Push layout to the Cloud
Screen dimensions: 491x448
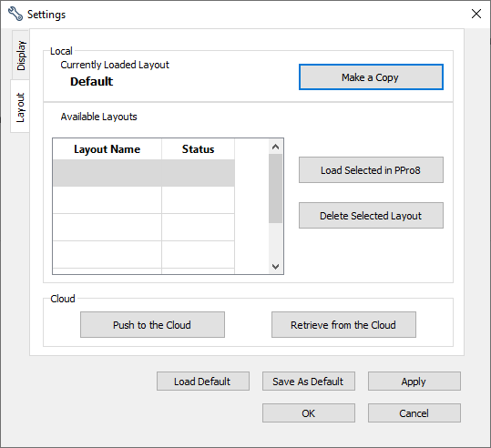(152, 325)
